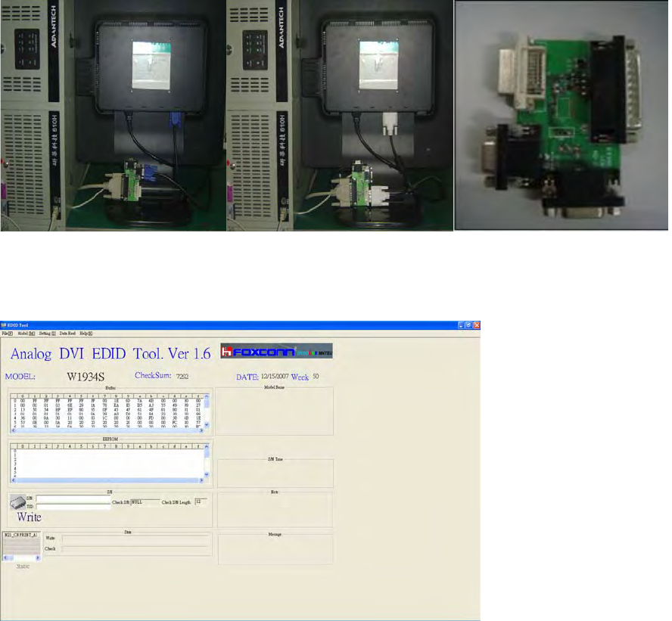The width and height of the screenshot is (672, 621).
Task: Click the Model Name panel
Action: click(x=274, y=411)
